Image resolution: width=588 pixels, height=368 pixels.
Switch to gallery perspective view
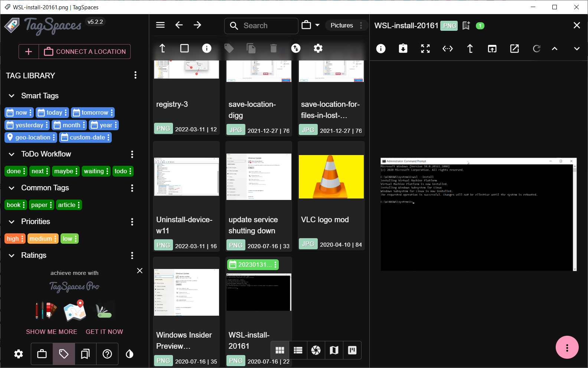(x=316, y=350)
